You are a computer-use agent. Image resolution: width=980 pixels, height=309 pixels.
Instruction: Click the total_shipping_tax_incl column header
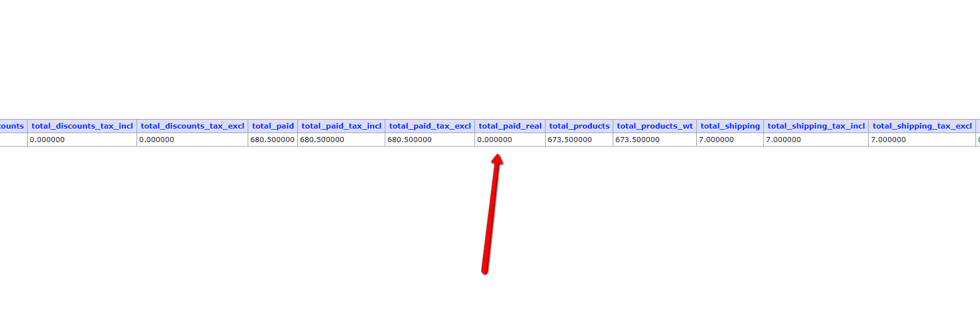point(816,126)
